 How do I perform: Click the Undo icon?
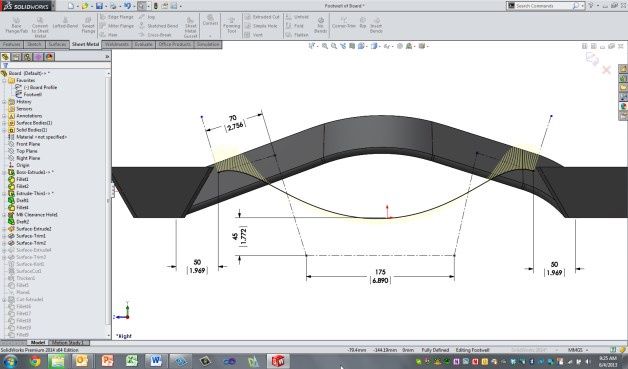(x=127, y=6)
